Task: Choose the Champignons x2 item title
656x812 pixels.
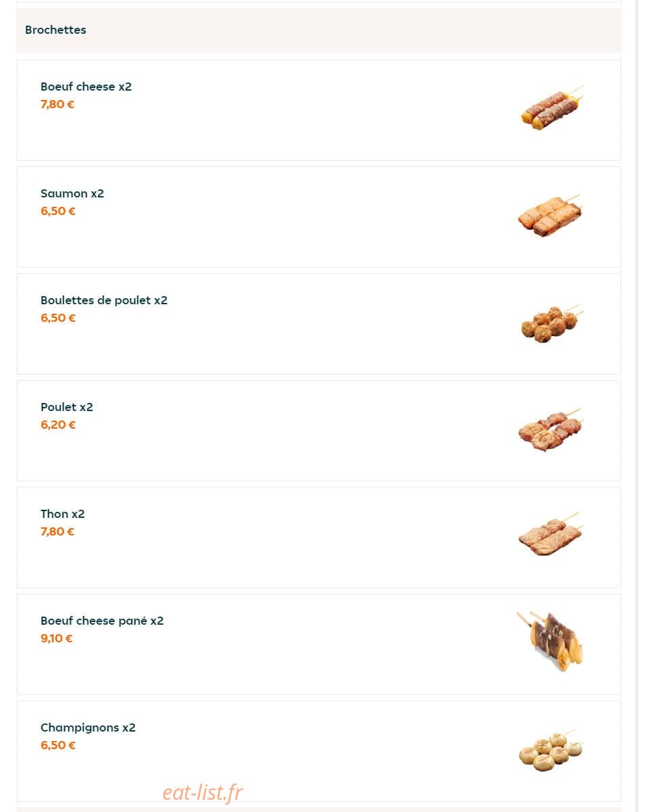Action: click(x=88, y=727)
